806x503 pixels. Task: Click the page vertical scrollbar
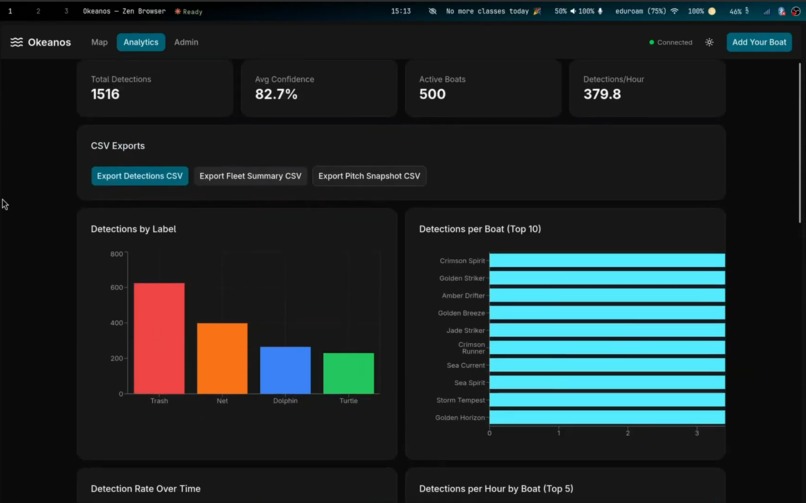point(800,143)
